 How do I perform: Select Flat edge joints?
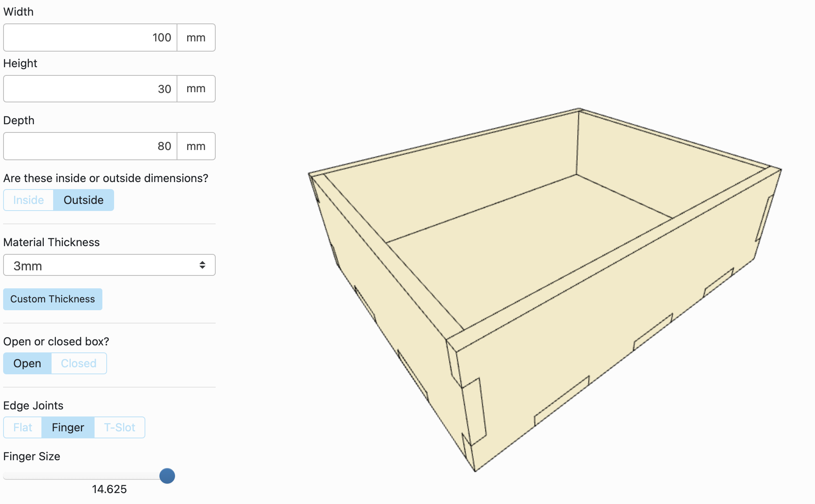pyautogui.click(x=23, y=427)
